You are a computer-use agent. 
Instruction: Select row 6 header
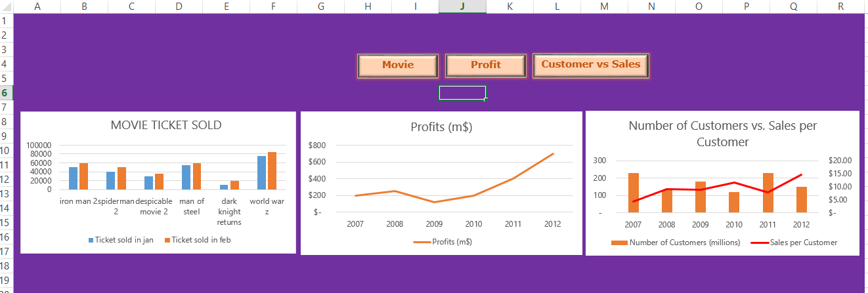pos(6,93)
